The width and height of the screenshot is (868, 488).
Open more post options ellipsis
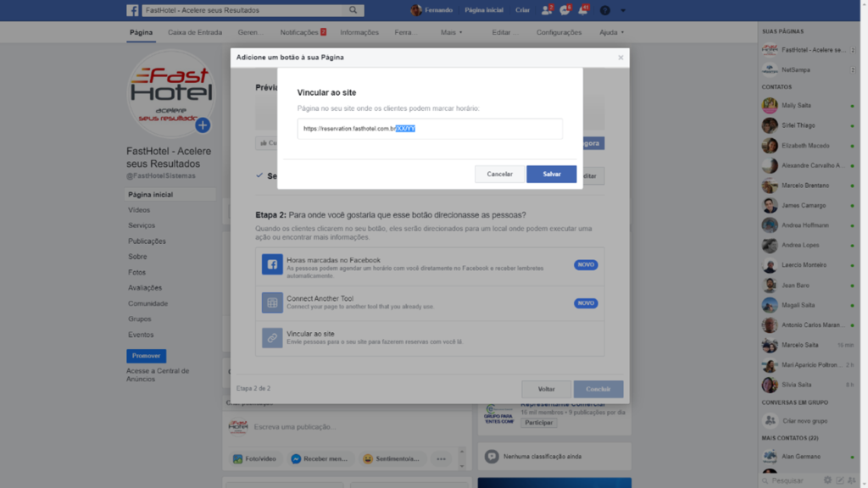pyautogui.click(x=441, y=458)
